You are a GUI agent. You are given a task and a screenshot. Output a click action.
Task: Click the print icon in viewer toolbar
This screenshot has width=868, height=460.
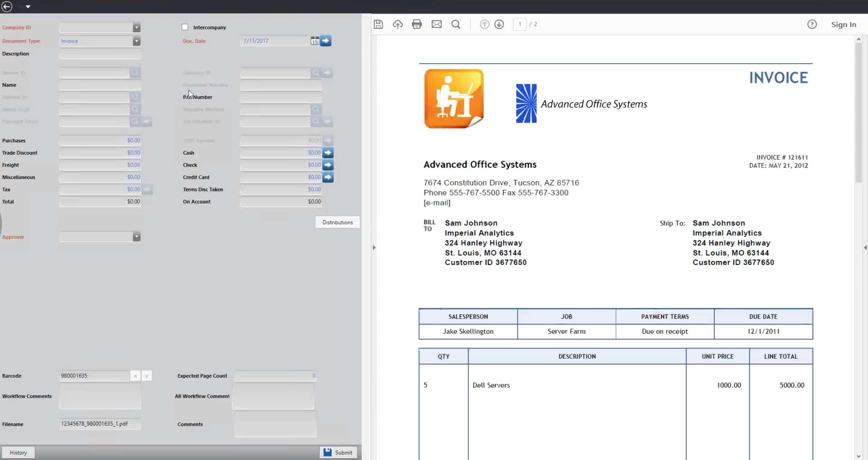pos(417,24)
